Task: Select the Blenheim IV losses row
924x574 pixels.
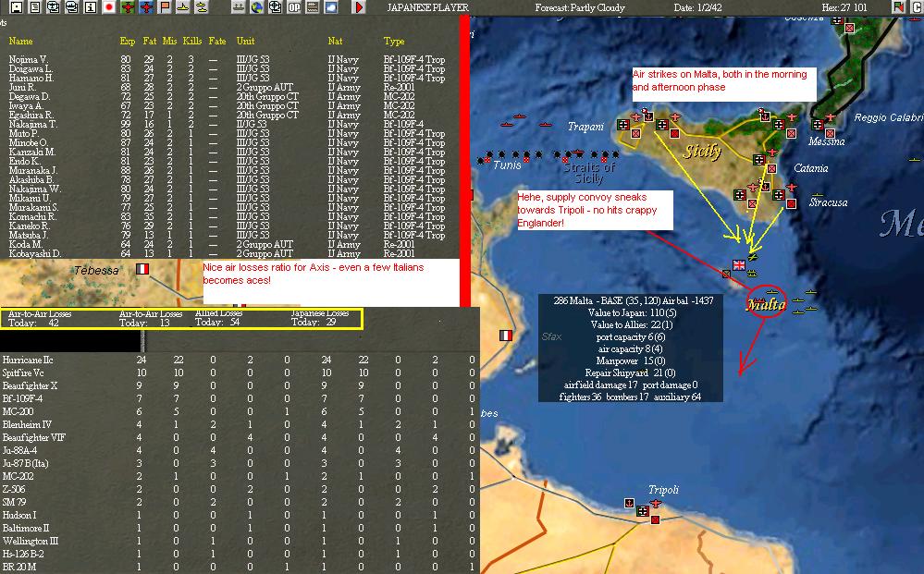Action: click(239, 424)
